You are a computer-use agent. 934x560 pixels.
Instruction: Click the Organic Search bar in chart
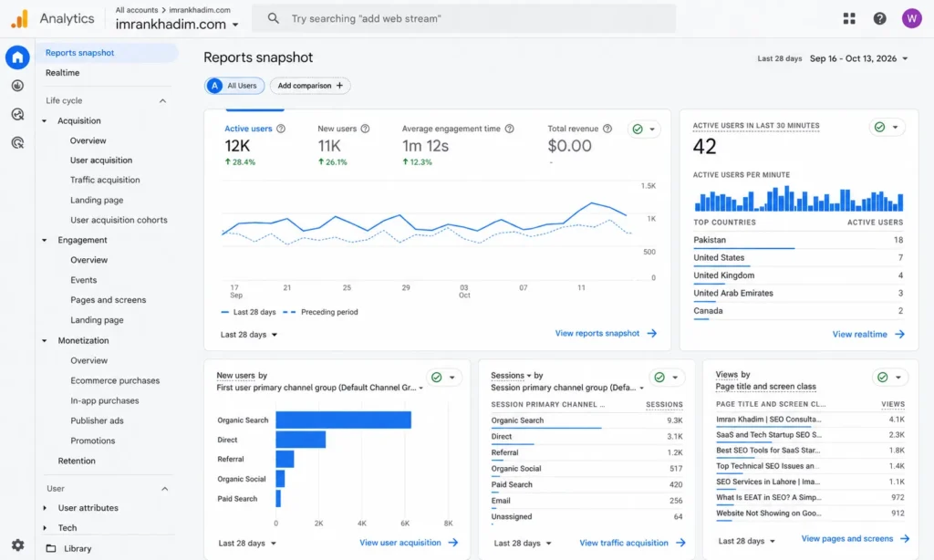point(343,420)
